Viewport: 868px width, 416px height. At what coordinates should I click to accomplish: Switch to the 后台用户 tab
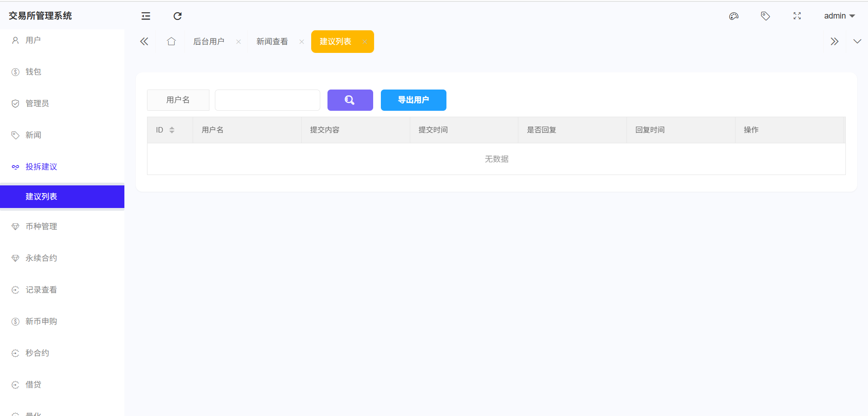click(209, 42)
